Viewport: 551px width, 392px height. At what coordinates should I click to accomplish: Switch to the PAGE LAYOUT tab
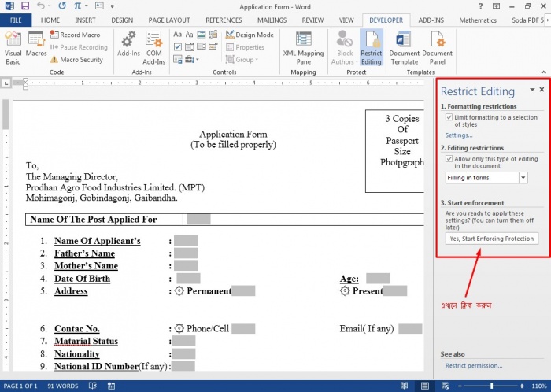coord(168,20)
